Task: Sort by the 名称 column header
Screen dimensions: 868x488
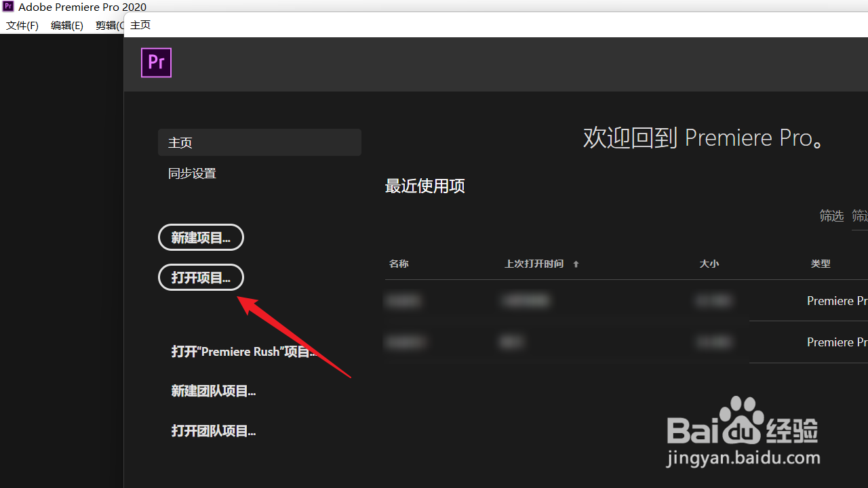Action: pyautogui.click(x=399, y=264)
